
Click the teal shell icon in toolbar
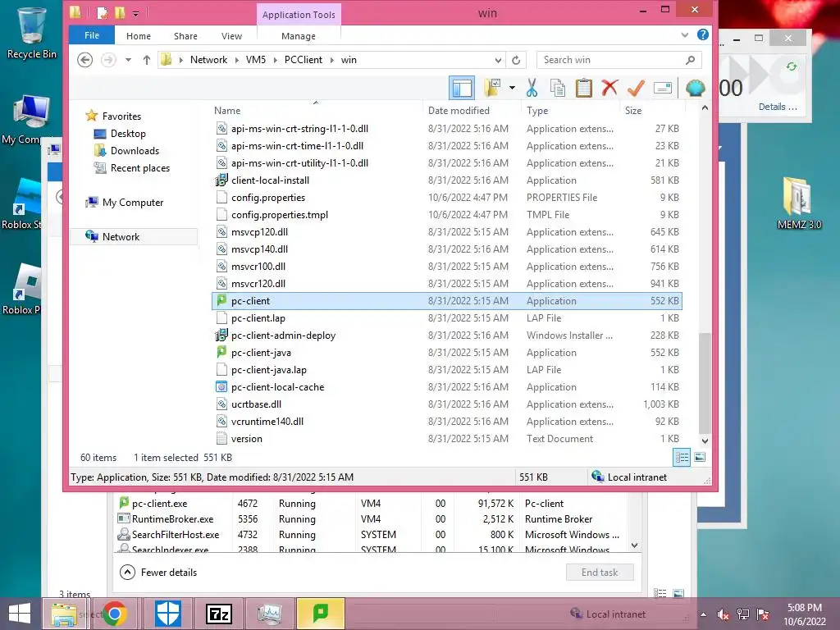(695, 88)
